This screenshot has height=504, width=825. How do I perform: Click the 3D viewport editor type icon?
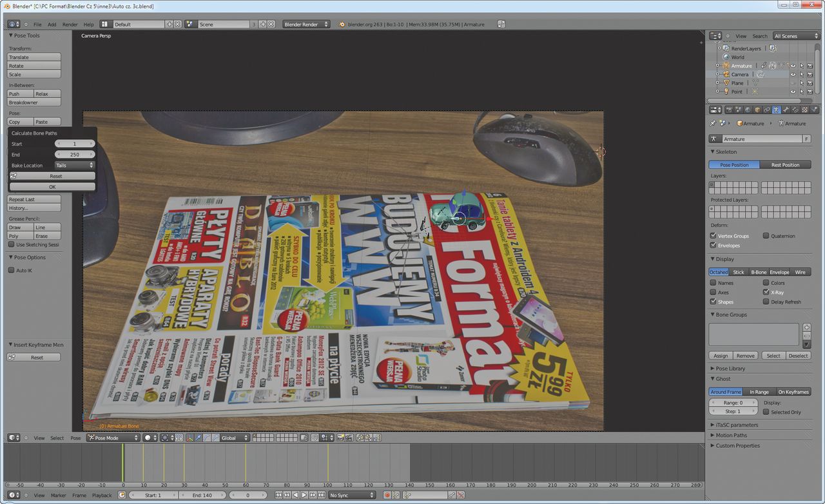click(x=13, y=438)
